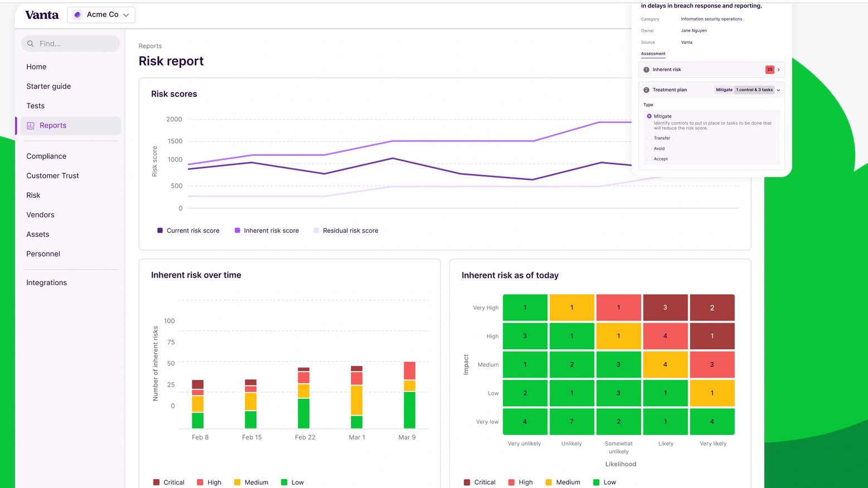Click the "Information security operations" category text
This screenshot has width=868, height=488.
(711, 19)
